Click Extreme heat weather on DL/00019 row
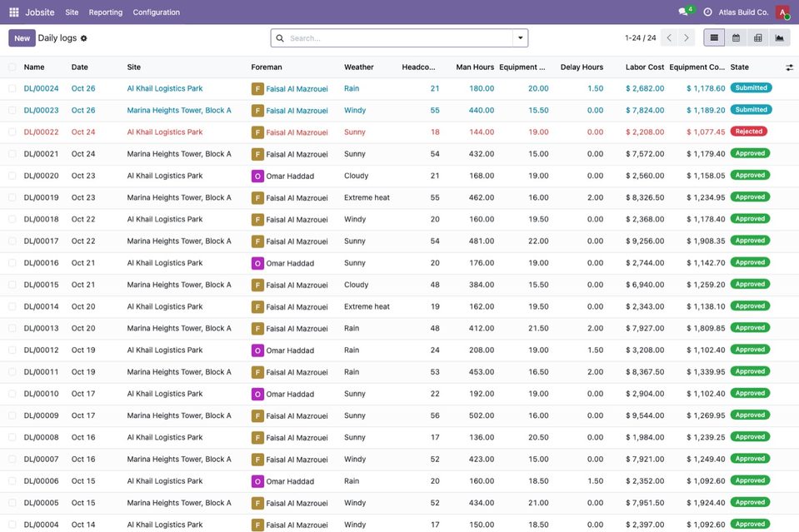Viewport: 799px width, 532px height. click(x=367, y=197)
